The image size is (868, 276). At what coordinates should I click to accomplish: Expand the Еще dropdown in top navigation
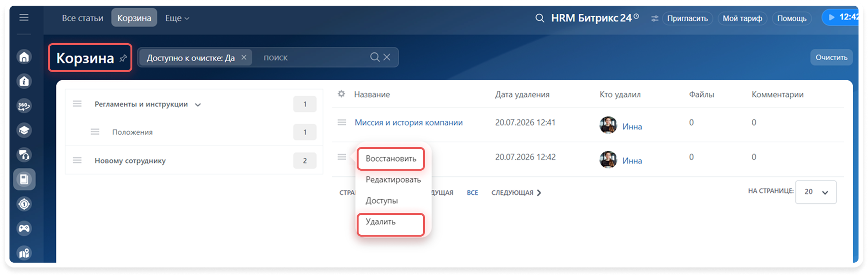coord(177,18)
